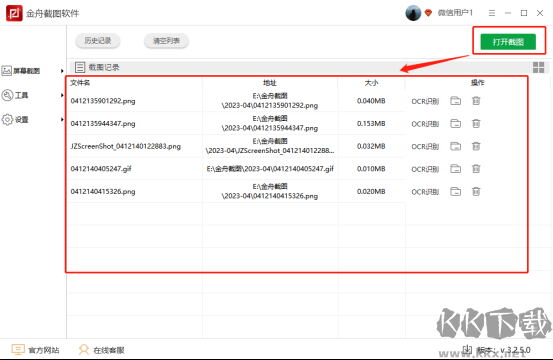
Task: Click the 截图记录 list icon
Action: tap(80, 67)
